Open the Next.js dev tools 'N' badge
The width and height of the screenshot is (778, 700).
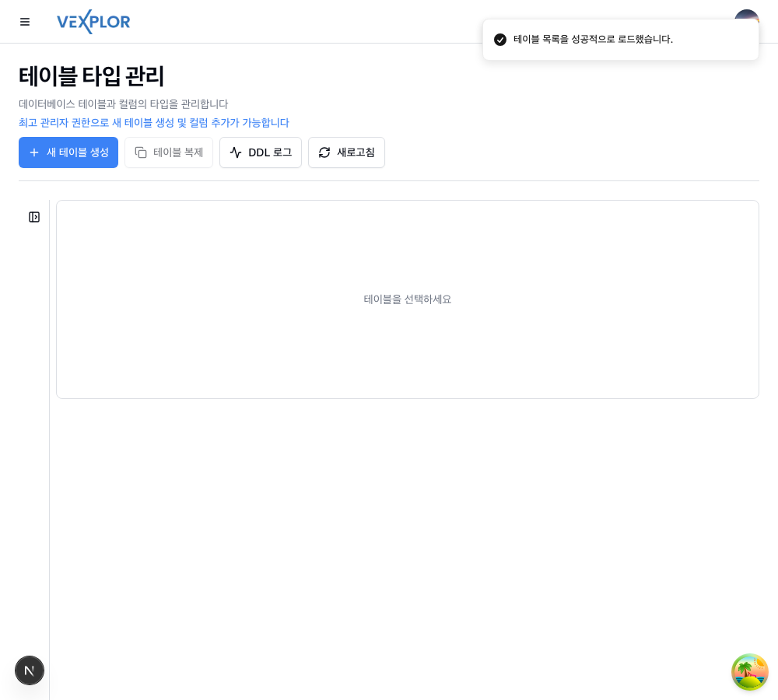click(x=30, y=670)
